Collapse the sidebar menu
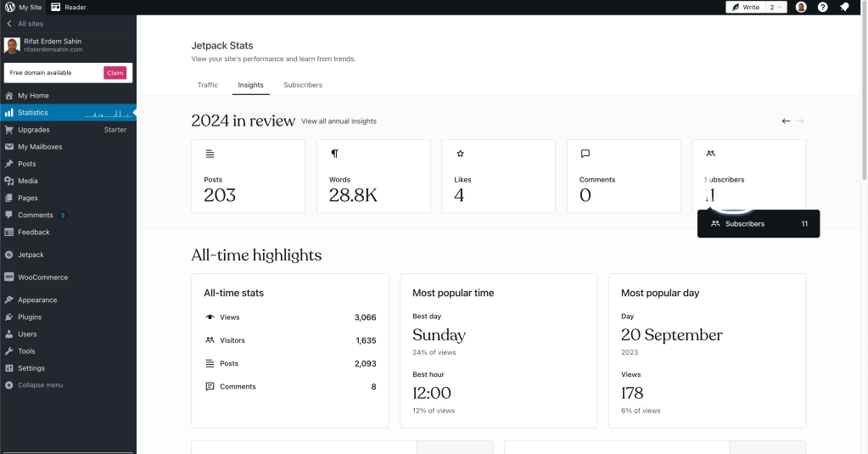 [x=34, y=385]
